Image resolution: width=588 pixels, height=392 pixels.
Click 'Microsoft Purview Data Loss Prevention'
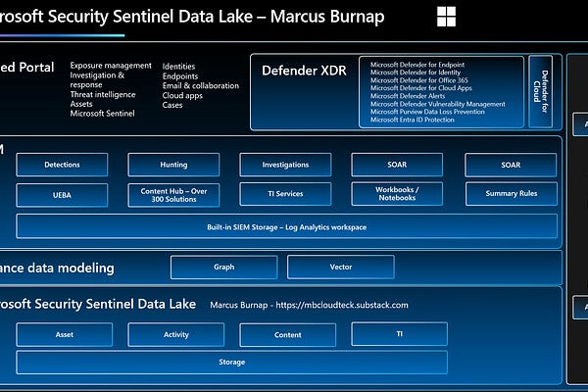(x=427, y=112)
